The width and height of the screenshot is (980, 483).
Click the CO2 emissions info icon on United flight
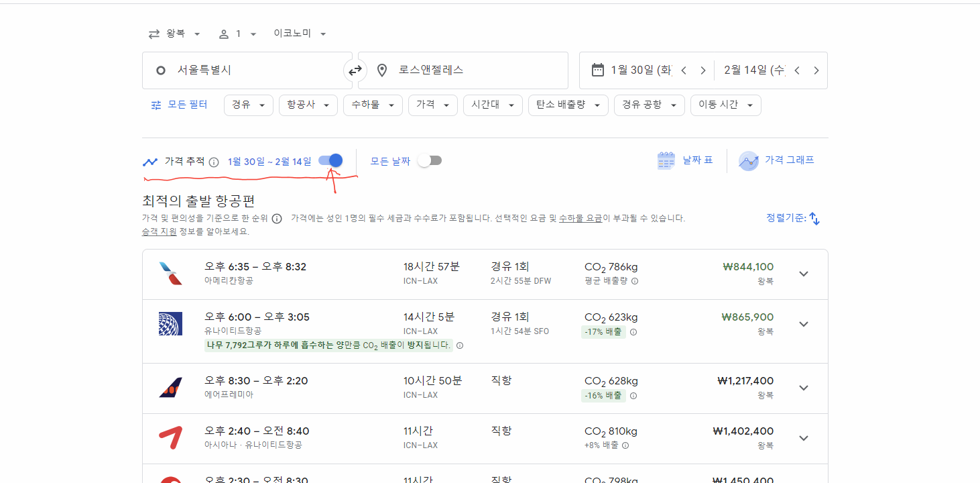pyautogui.click(x=633, y=331)
